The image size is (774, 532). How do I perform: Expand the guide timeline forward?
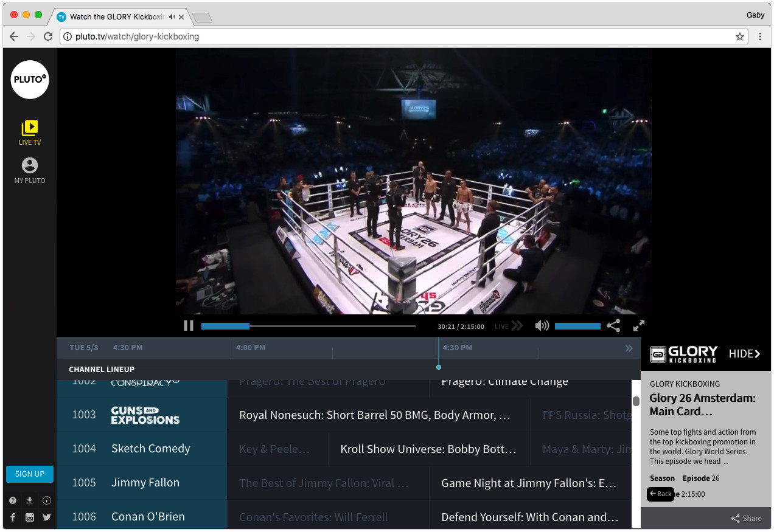(629, 348)
